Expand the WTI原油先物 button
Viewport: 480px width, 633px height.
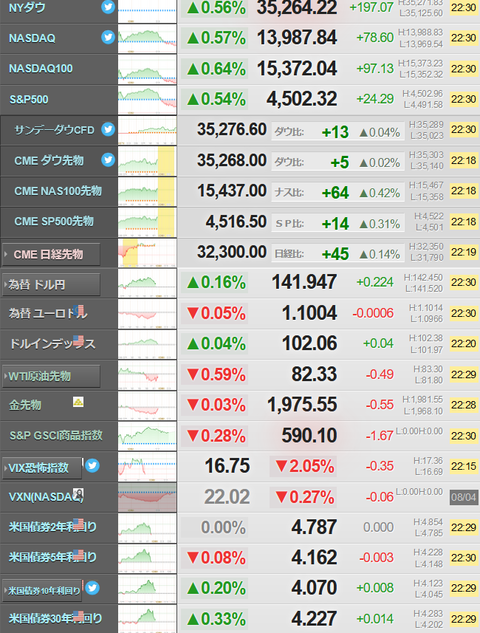pyautogui.click(x=51, y=376)
